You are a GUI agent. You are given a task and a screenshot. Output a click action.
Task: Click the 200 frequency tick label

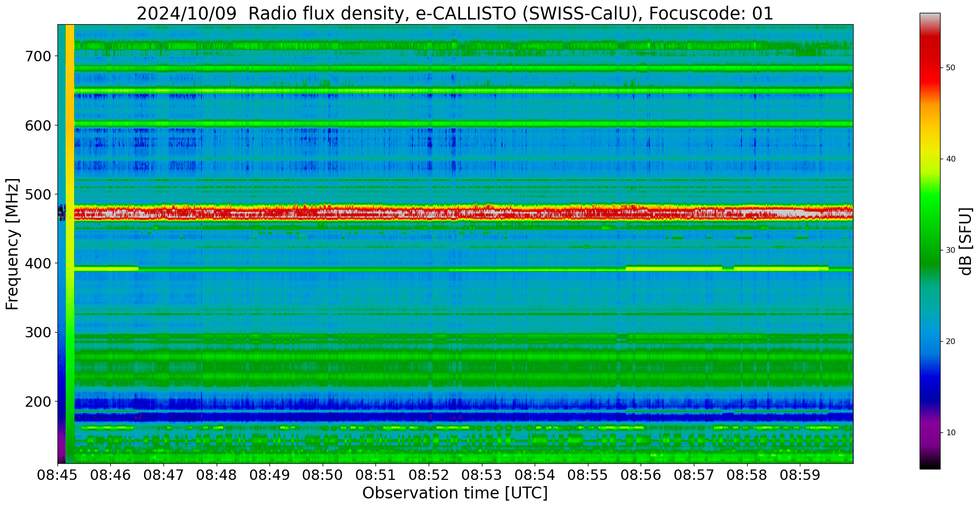click(38, 402)
